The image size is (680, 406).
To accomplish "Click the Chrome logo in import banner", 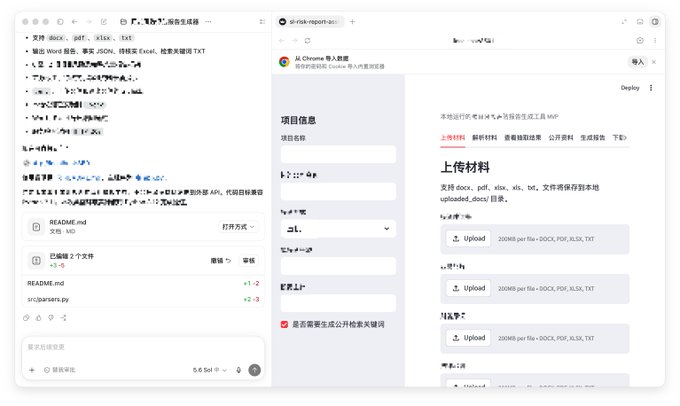I will (284, 62).
